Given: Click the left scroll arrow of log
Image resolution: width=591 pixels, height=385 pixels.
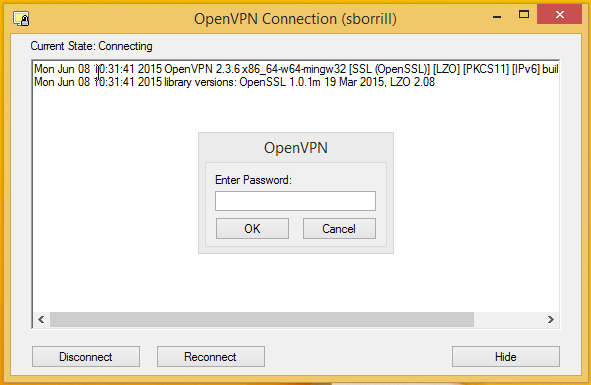Looking at the screenshot, I should click(41, 320).
